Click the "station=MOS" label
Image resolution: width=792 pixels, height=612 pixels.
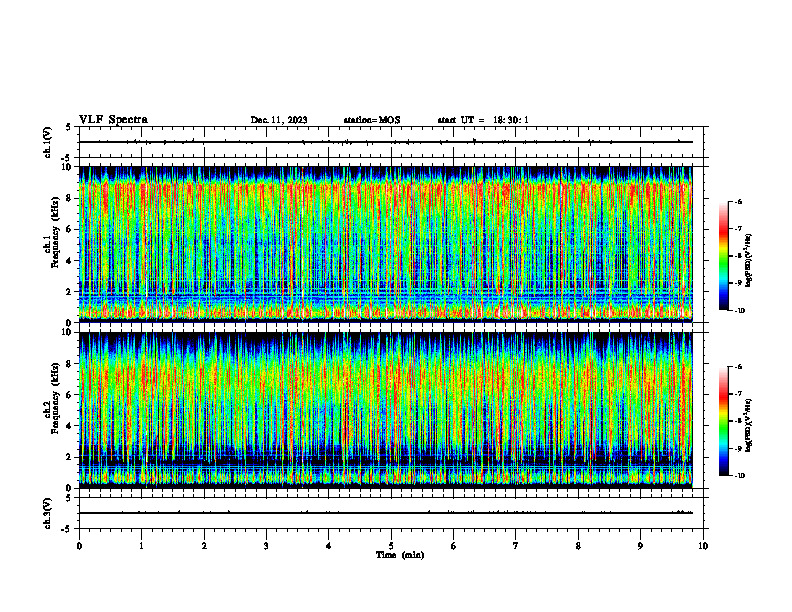(x=372, y=120)
